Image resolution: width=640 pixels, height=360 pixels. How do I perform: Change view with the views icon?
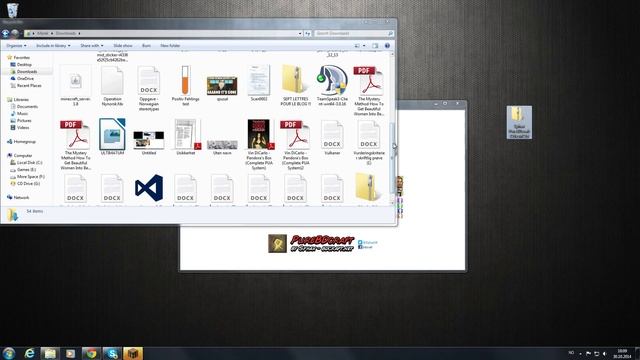(357, 46)
